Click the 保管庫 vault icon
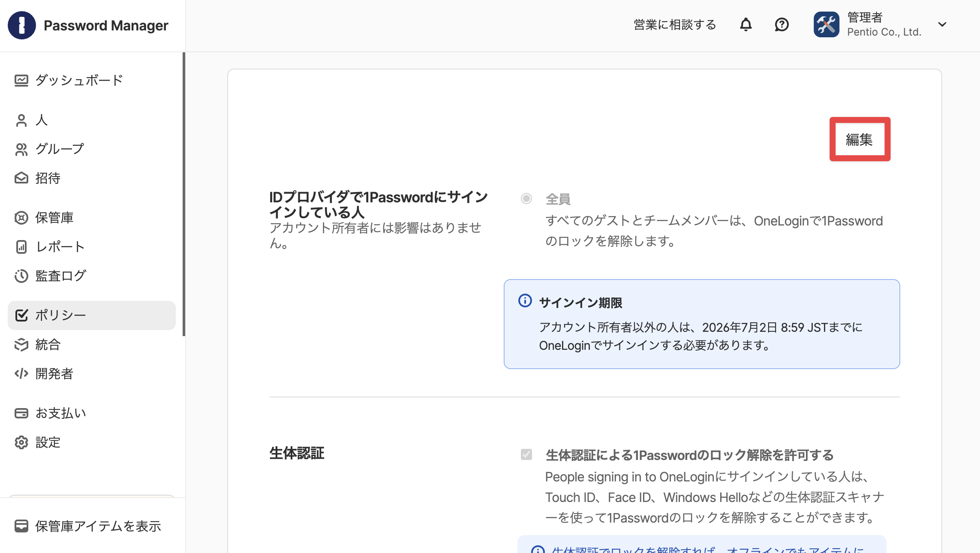Image resolution: width=980 pixels, height=553 pixels. pyautogui.click(x=21, y=218)
